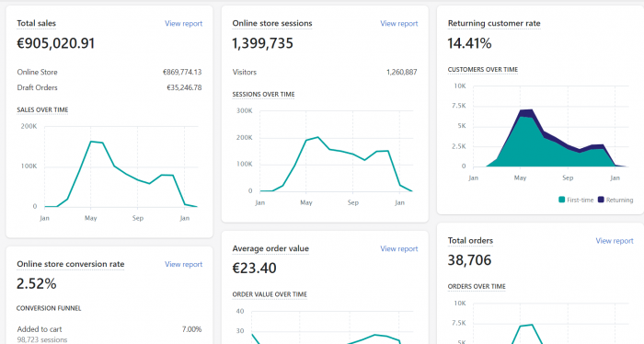Click the dark blue Returning legend swatch
This screenshot has width=644, height=344.
(601, 200)
